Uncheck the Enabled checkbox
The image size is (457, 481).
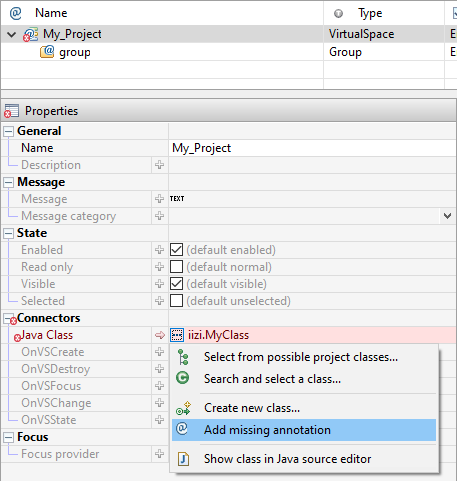pos(177,250)
